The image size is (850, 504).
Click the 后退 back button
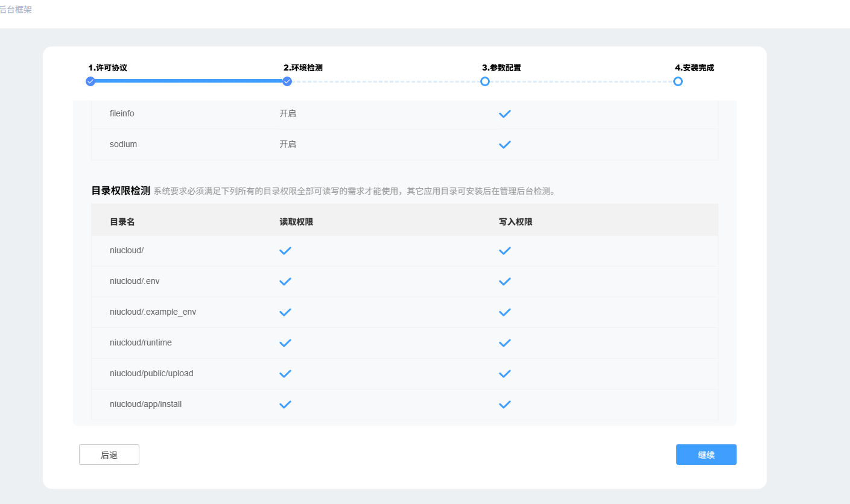tap(109, 455)
